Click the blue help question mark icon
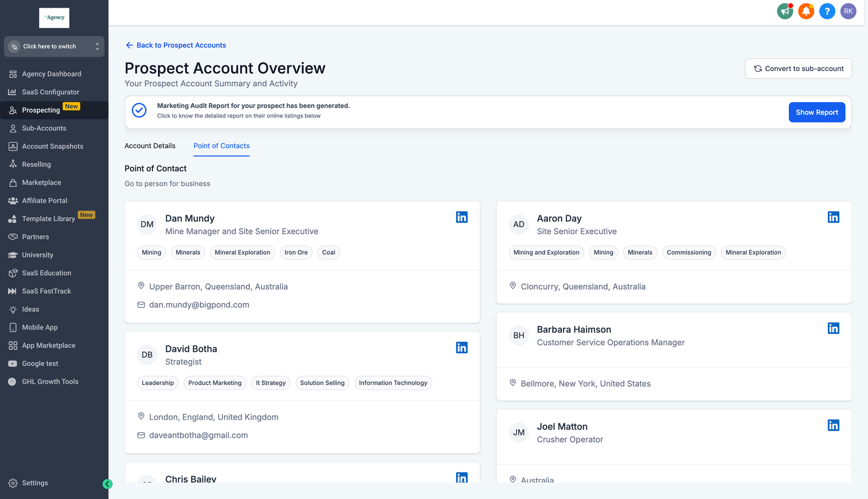 [827, 11]
